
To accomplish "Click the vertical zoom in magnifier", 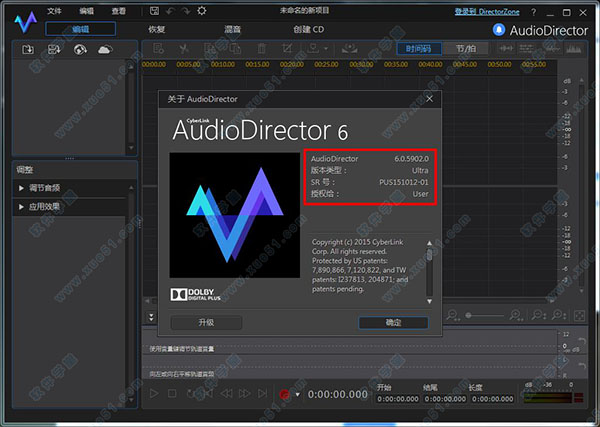I will [x=559, y=315].
